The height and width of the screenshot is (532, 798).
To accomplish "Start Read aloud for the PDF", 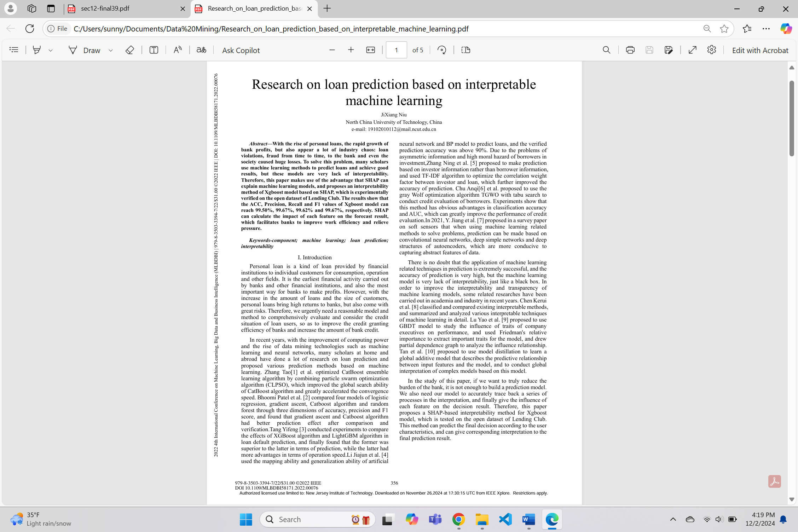I will 178,50.
